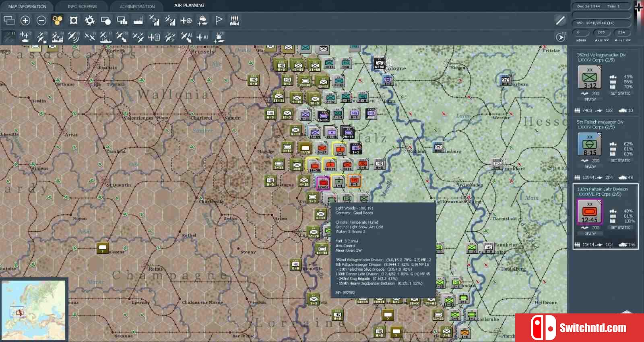Click the screen with bar chart icon
The image size is (644, 342).
pyautogui.click(x=122, y=20)
